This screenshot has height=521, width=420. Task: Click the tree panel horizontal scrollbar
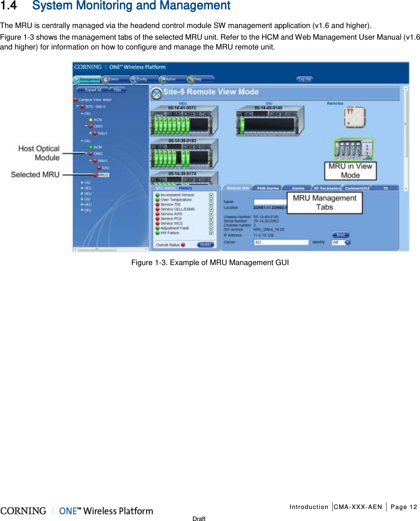tap(111, 249)
